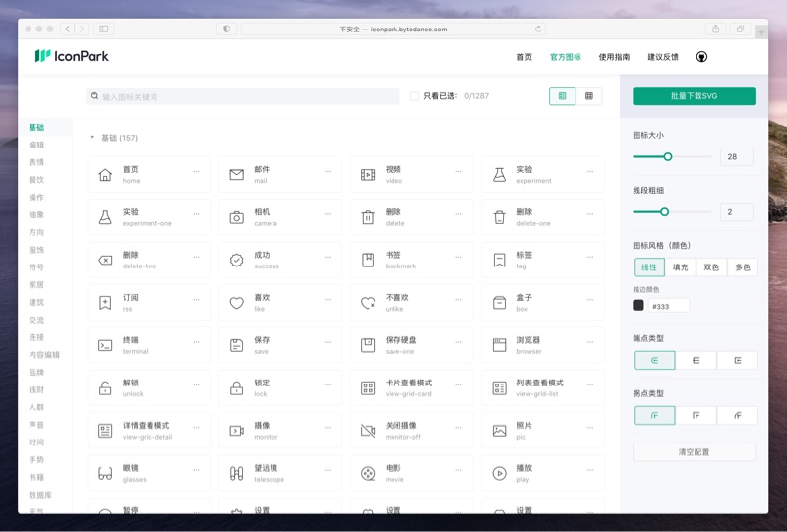Select 填充 filled icon style

[x=680, y=266]
